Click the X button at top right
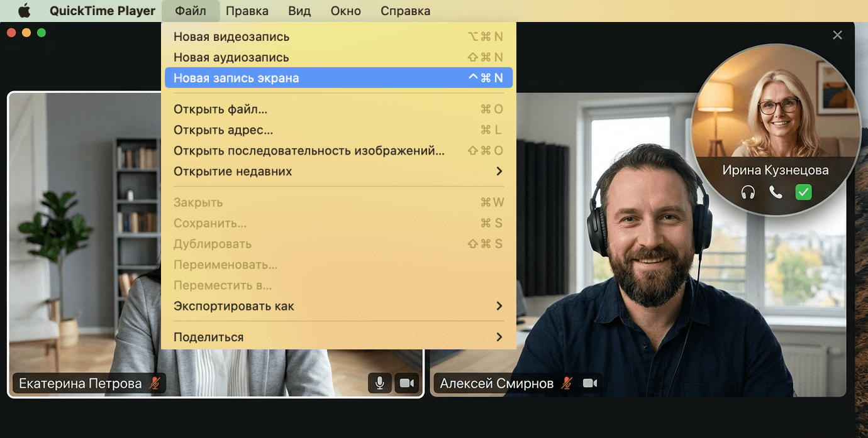Screen dimensions: 868x438 pyautogui.click(x=837, y=35)
